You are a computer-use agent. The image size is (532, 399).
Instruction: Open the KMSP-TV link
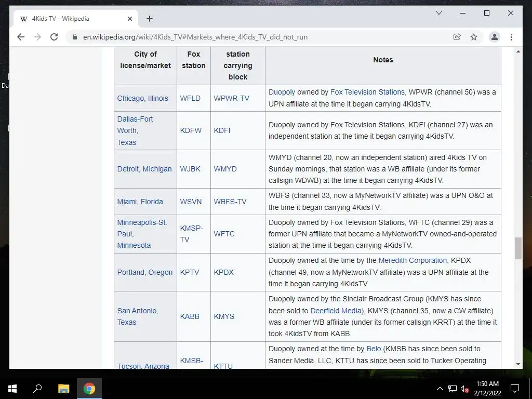click(191, 234)
